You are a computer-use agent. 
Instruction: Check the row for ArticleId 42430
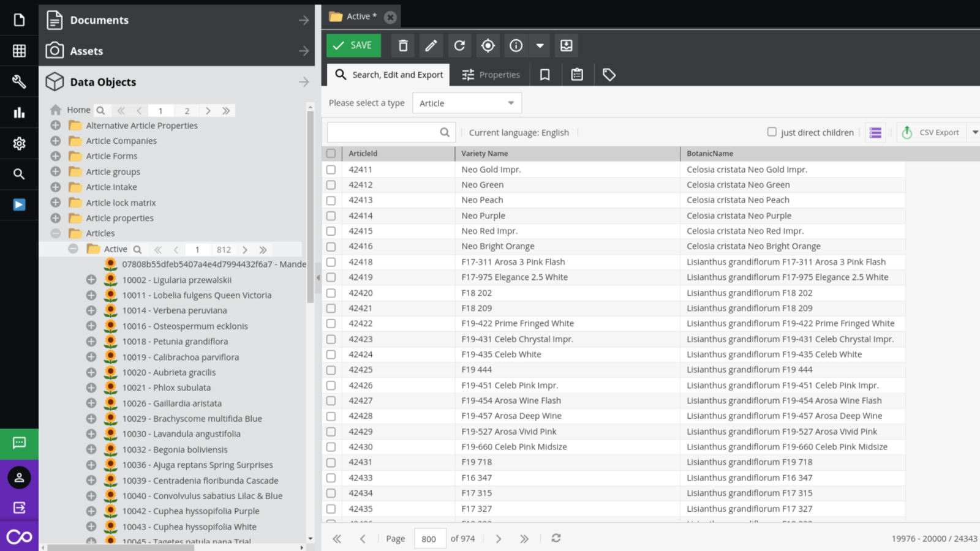pyautogui.click(x=331, y=447)
